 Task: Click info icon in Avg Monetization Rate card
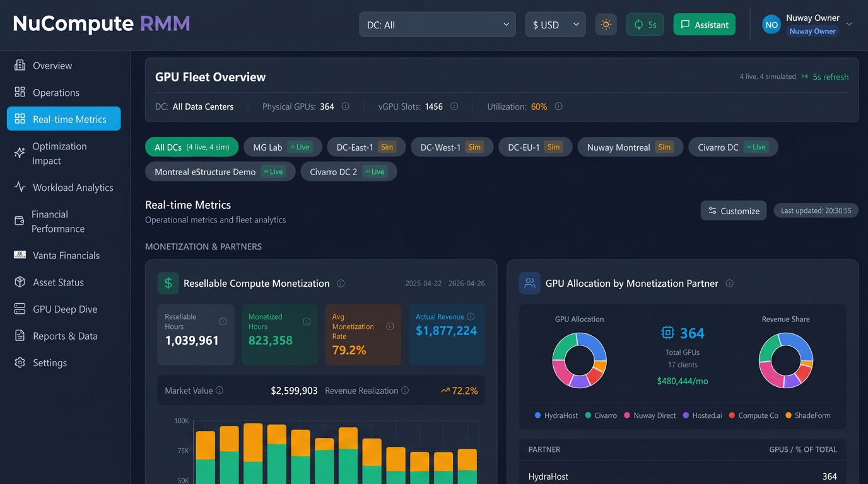tap(390, 326)
